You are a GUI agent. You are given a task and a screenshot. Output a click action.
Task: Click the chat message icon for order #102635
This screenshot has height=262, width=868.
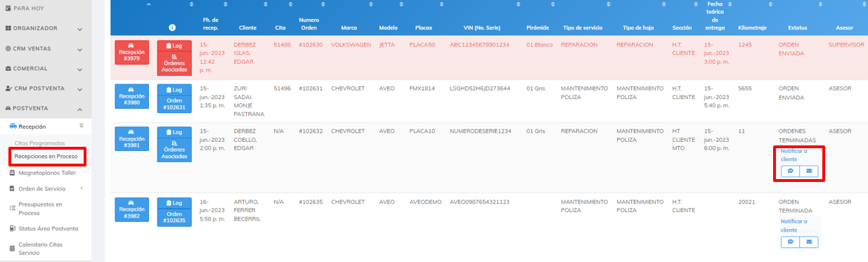[x=790, y=242]
